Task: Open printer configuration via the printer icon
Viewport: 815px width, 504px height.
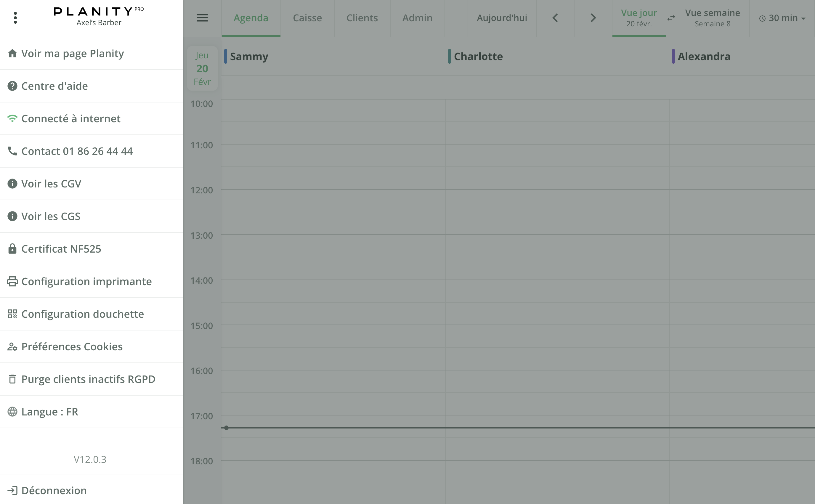Action: pos(12,281)
